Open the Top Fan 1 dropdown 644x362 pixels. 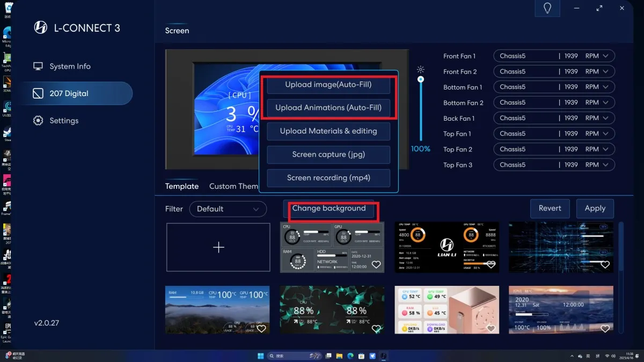click(554, 134)
